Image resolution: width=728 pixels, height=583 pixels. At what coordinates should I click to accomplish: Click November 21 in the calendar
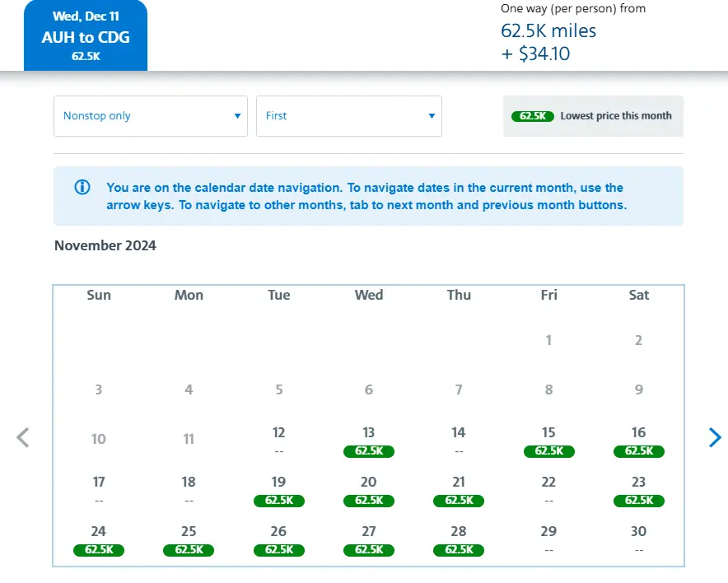tap(459, 491)
